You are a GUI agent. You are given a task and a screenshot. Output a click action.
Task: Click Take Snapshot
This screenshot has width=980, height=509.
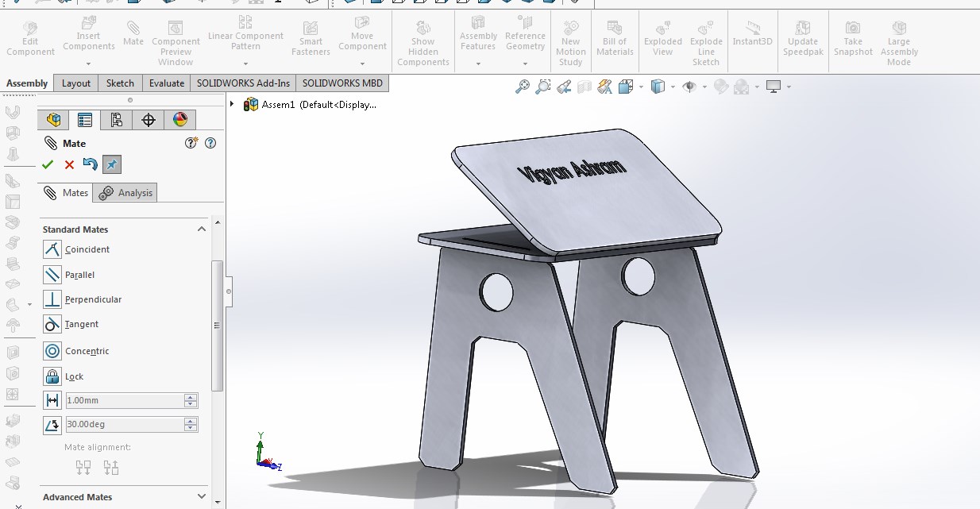pos(853,39)
